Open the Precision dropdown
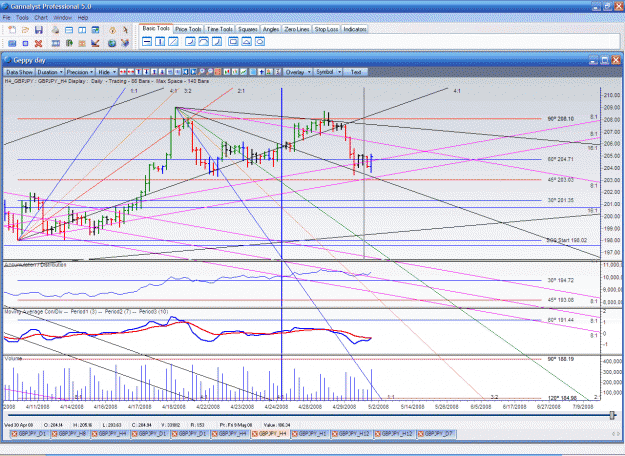625x456 pixels. [80, 72]
